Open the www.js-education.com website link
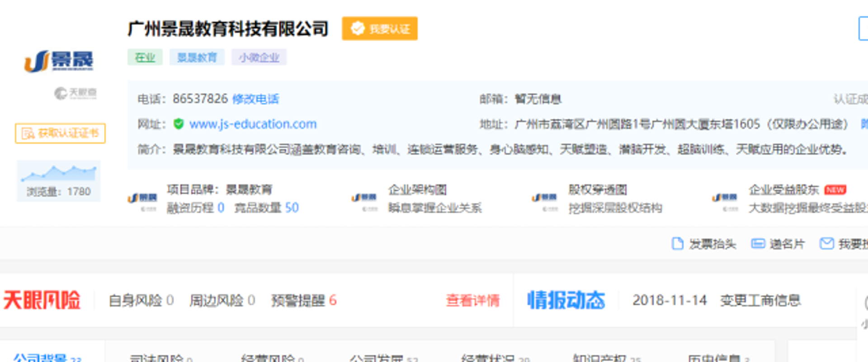The width and height of the screenshot is (868, 362). point(253,124)
